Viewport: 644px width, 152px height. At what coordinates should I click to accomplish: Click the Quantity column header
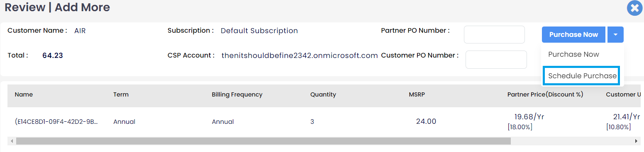click(323, 94)
